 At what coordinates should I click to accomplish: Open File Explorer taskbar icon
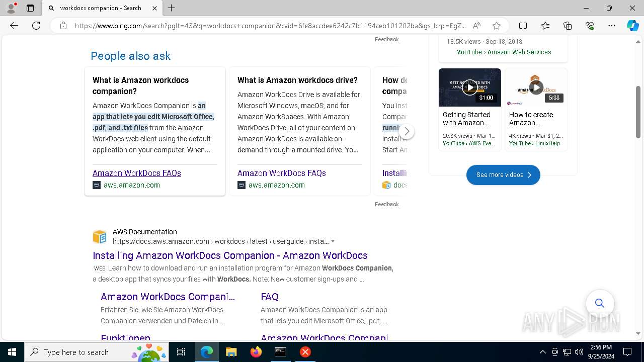(231, 352)
